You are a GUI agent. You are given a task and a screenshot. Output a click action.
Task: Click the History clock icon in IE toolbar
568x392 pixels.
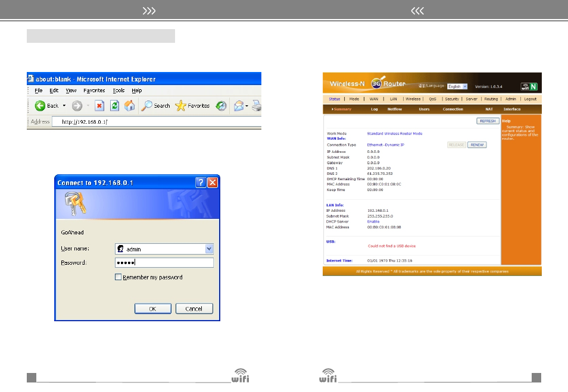(221, 106)
